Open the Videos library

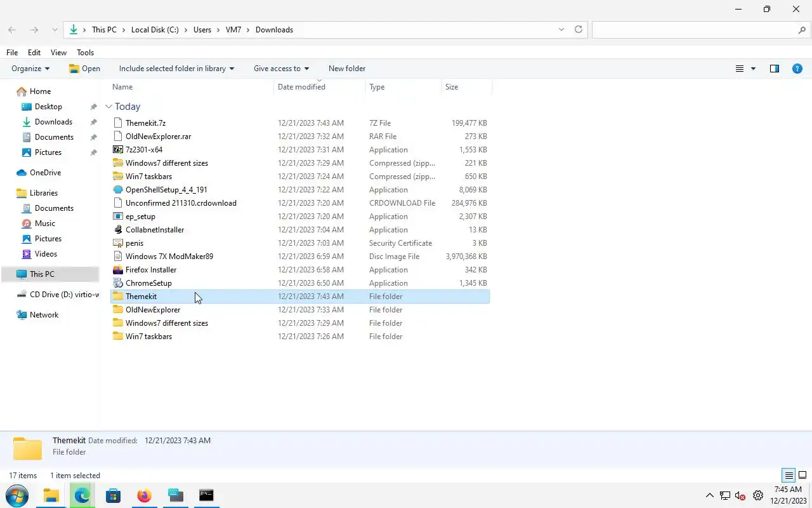point(46,254)
